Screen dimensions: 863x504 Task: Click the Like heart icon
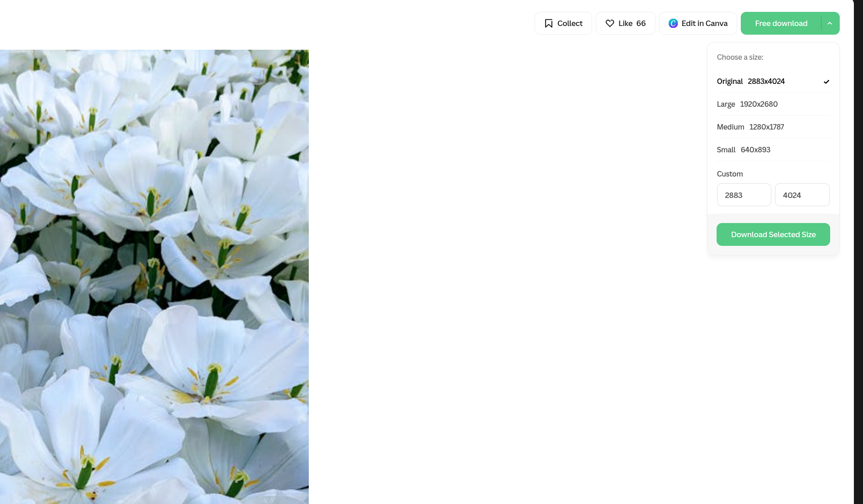pyautogui.click(x=610, y=23)
